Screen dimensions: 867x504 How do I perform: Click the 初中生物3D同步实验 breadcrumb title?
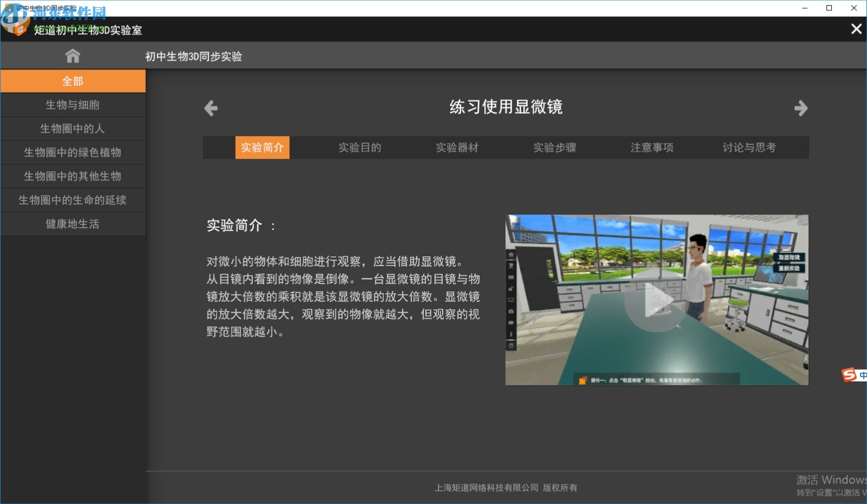[193, 57]
